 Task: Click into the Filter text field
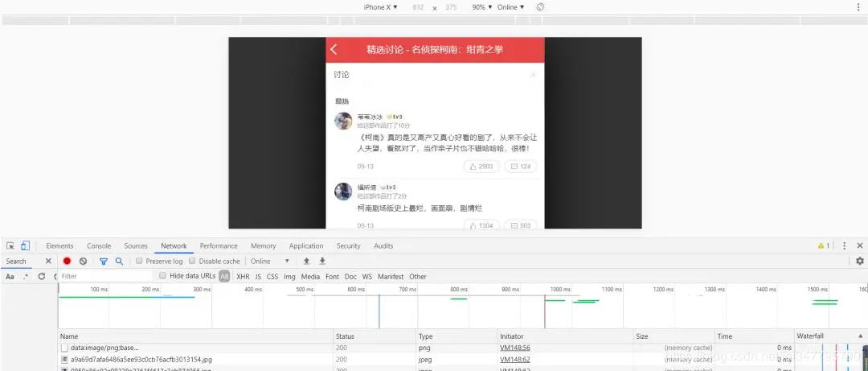[x=105, y=276]
